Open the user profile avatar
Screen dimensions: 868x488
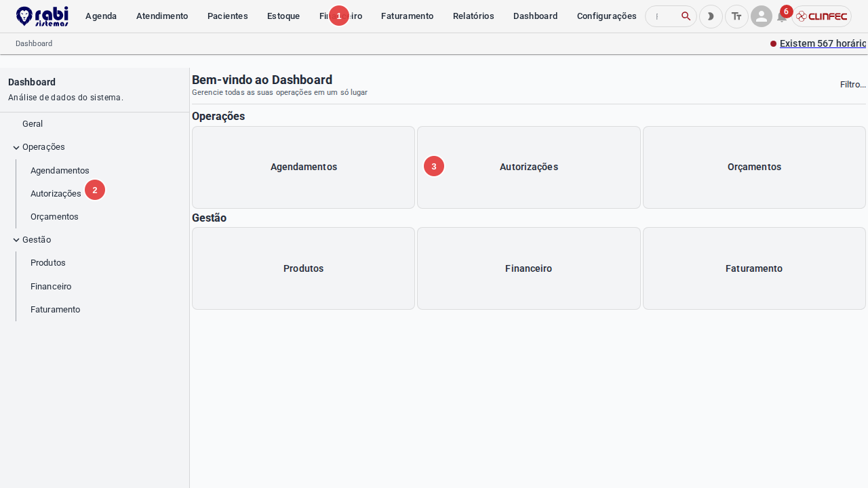coord(762,16)
